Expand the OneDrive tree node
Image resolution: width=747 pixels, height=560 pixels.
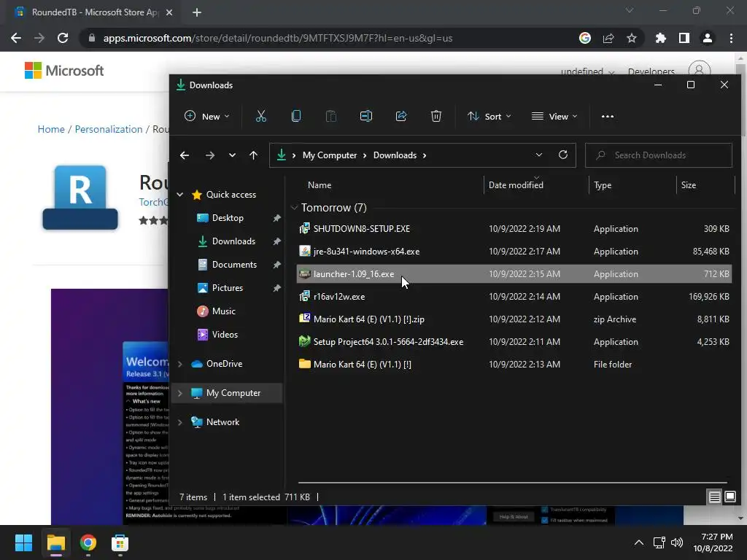tap(180, 364)
